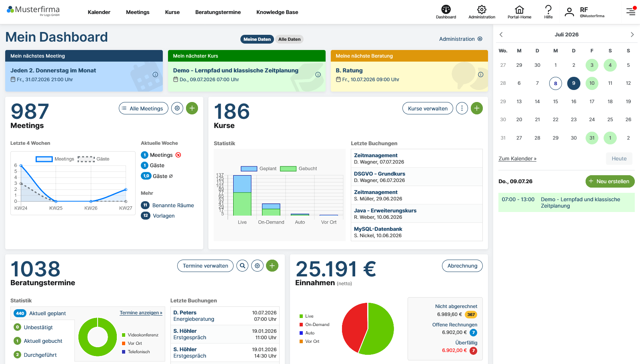Open the RF user profile icon
640x364 pixels.
(569, 12)
